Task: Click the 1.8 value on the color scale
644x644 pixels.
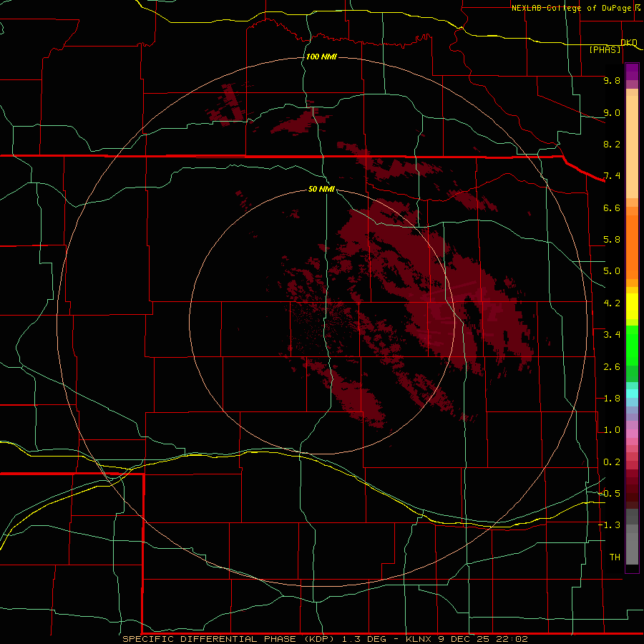Action: [612, 399]
